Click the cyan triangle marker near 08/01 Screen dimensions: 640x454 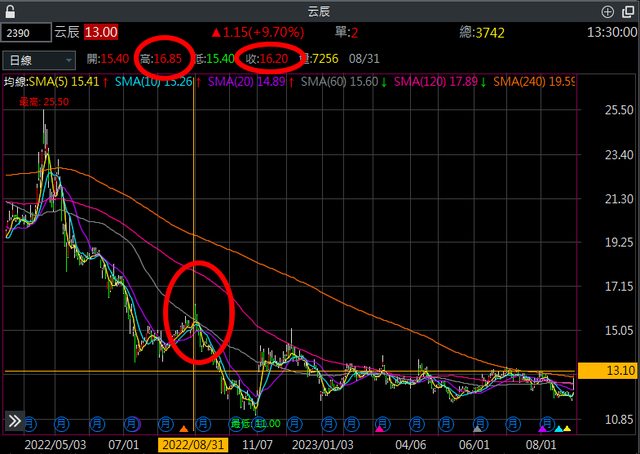click(x=557, y=428)
